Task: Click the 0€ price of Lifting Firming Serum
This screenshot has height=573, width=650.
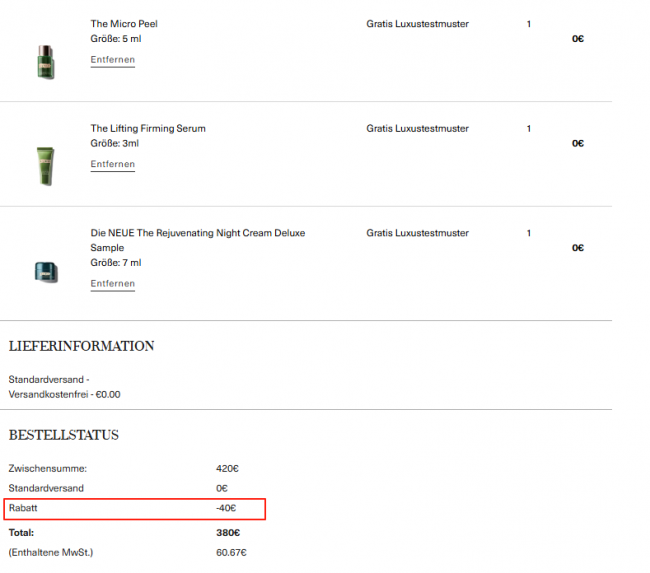Action: (x=578, y=143)
